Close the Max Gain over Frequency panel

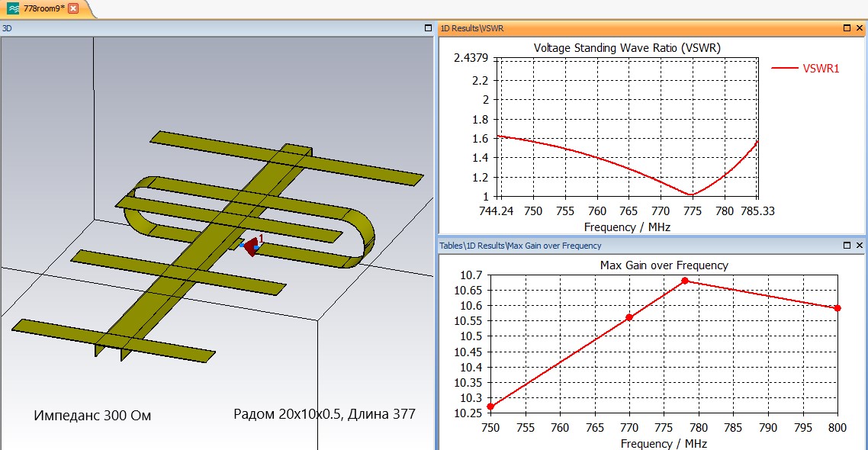pos(860,245)
